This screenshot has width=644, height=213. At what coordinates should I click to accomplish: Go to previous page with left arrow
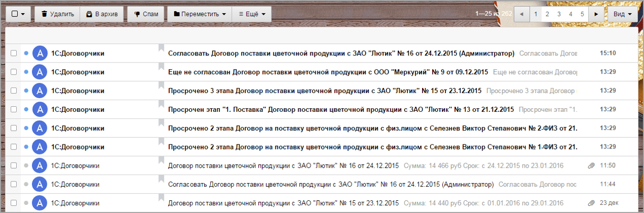(x=522, y=14)
